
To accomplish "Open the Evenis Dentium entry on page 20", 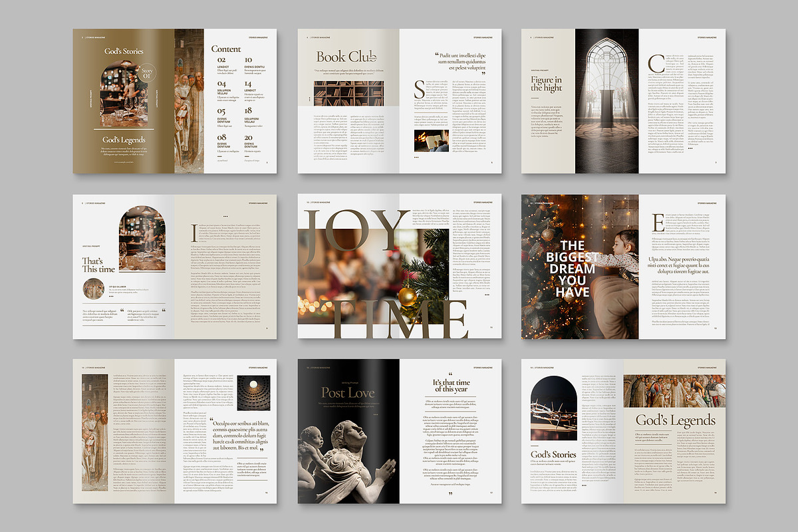I will point(249,143).
